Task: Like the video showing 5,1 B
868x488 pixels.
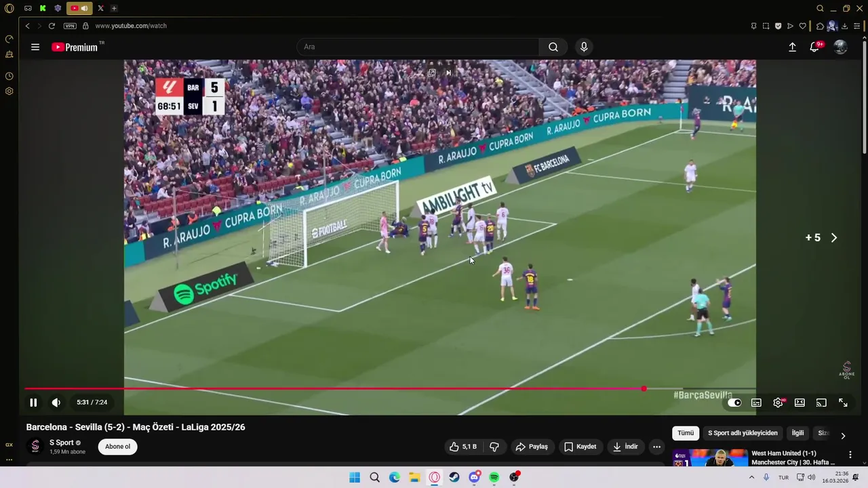Action: pos(462,447)
